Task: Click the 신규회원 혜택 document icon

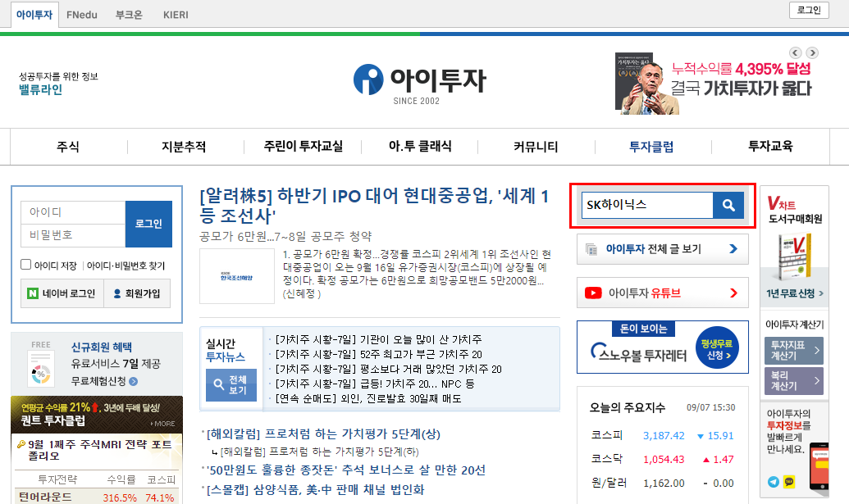Action: pyautogui.click(x=41, y=369)
